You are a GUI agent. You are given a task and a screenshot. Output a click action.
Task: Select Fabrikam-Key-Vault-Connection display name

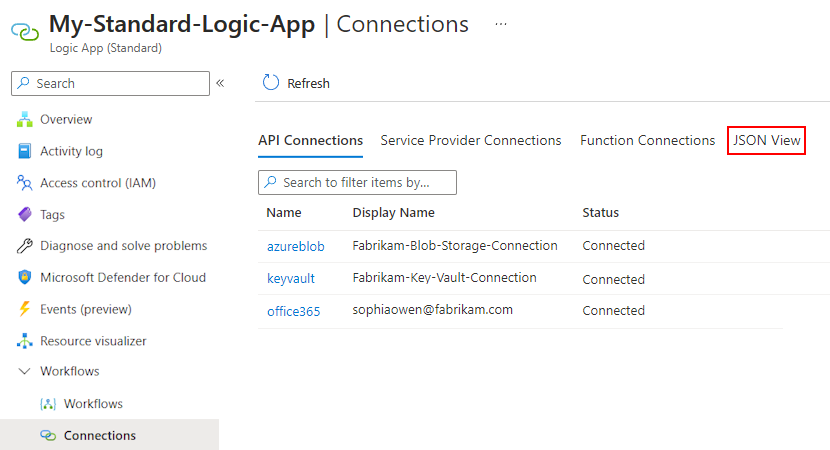tap(444, 278)
